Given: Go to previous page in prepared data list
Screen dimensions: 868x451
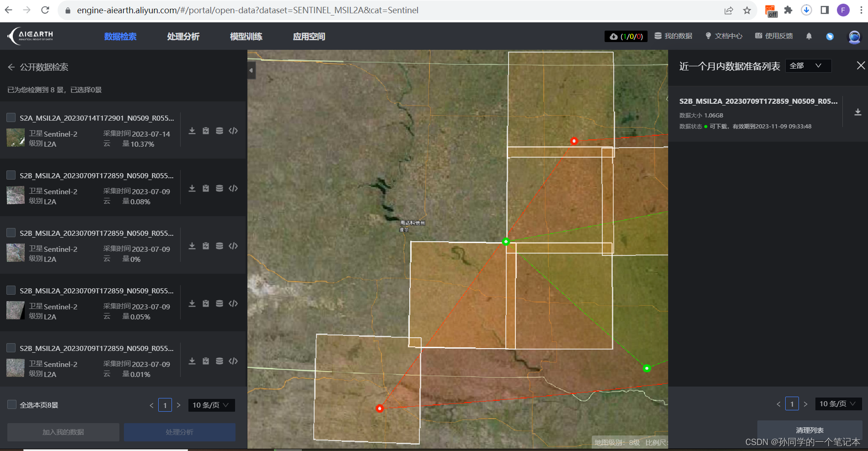Looking at the screenshot, I should click(x=778, y=404).
